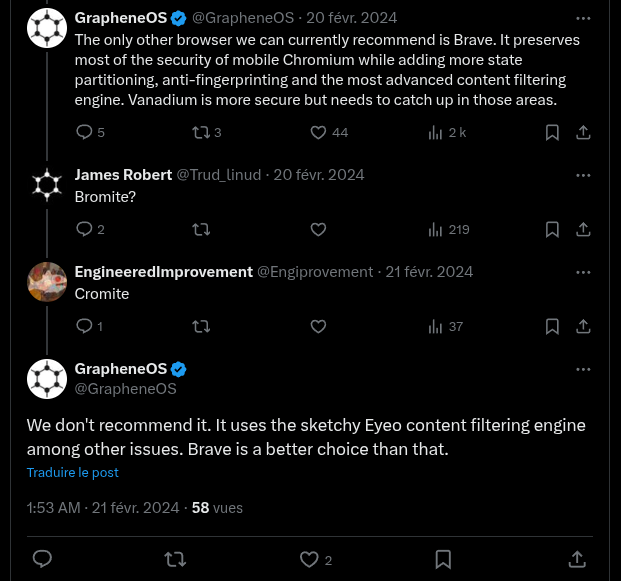Retweet EngineeredImprovement's Cromite tweet

click(200, 326)
